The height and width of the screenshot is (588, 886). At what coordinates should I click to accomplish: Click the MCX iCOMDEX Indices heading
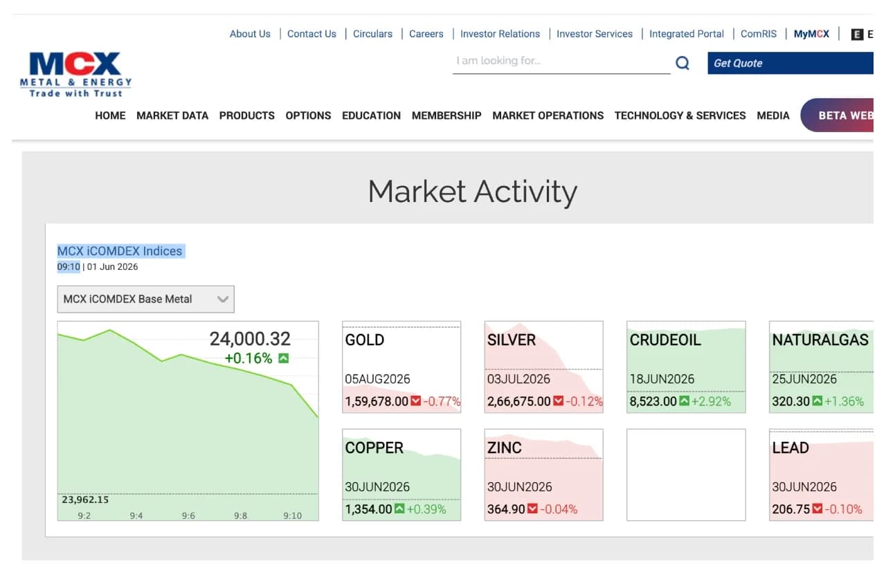click(120, 251)
